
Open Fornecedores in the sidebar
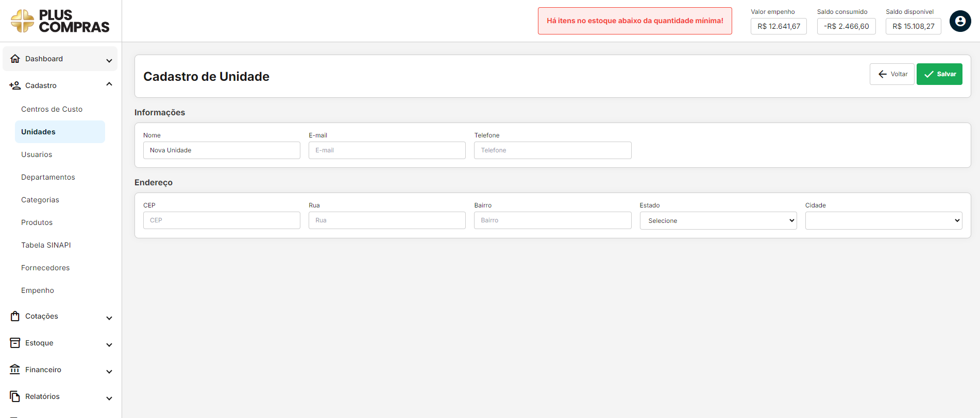pos(45,268)
